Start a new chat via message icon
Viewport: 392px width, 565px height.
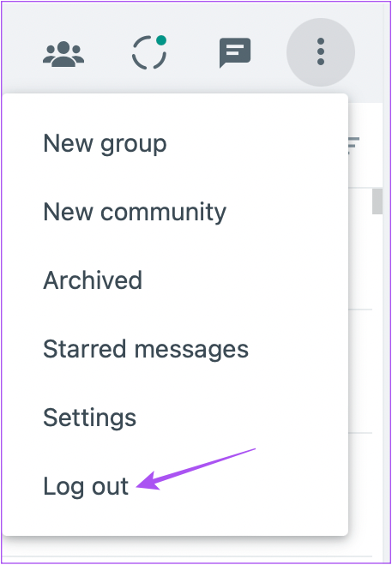tap(235, 52)
